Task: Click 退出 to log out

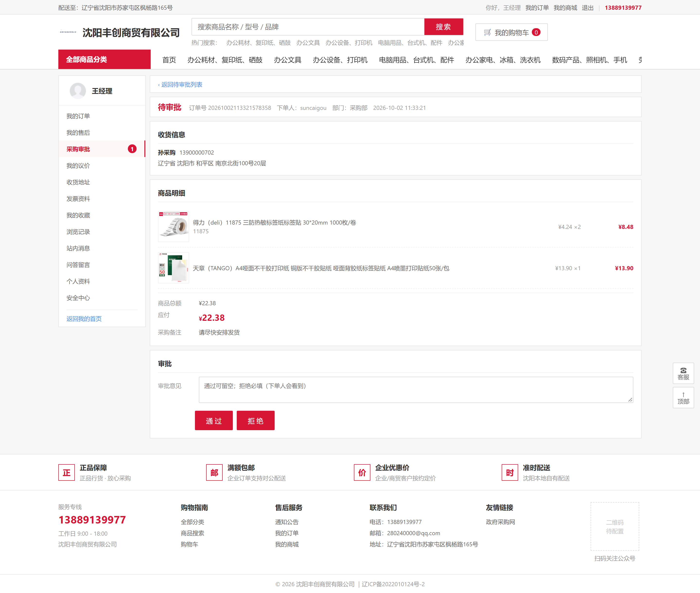Action: [588, 8]
